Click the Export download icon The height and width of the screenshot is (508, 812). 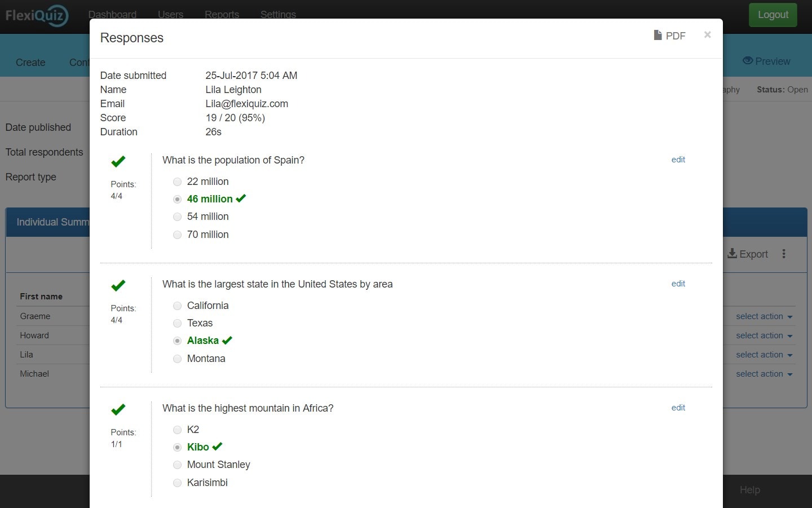pyautogui.click(x=732, y=254)
